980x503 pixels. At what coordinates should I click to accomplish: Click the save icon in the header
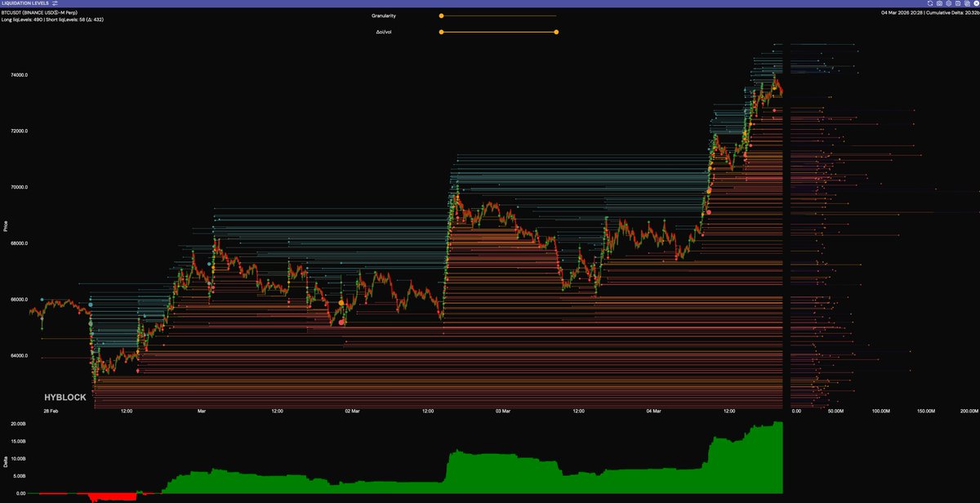click(x=958, y=3)
